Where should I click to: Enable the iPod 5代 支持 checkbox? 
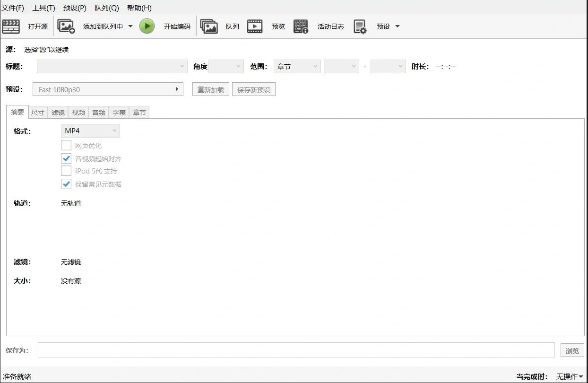pyautogui.click(x=66, y=171)
